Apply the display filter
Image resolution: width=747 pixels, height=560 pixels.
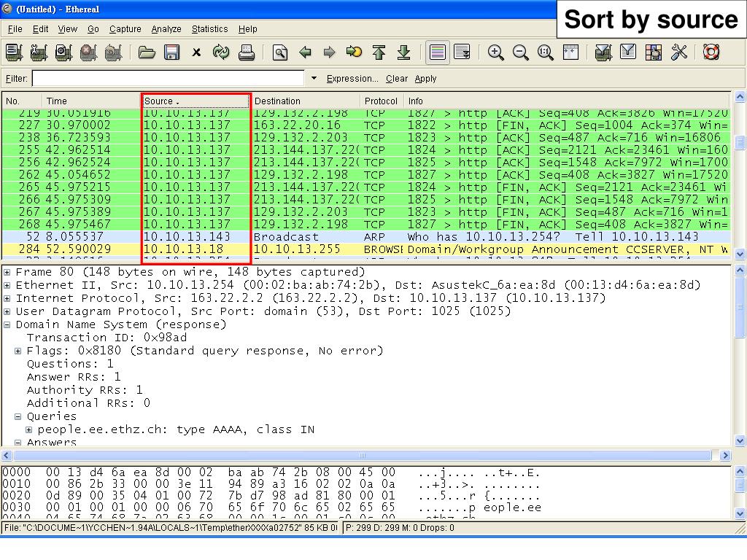pos(425,79)
